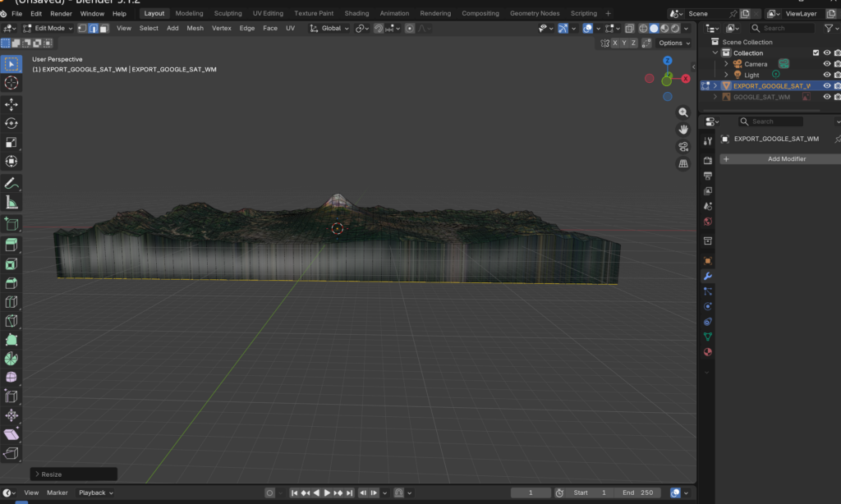This screenshot has height=504, width=841.
Task: Toggle visibility of GOOGLE_SAT_WM object
Action: (826, 97)
